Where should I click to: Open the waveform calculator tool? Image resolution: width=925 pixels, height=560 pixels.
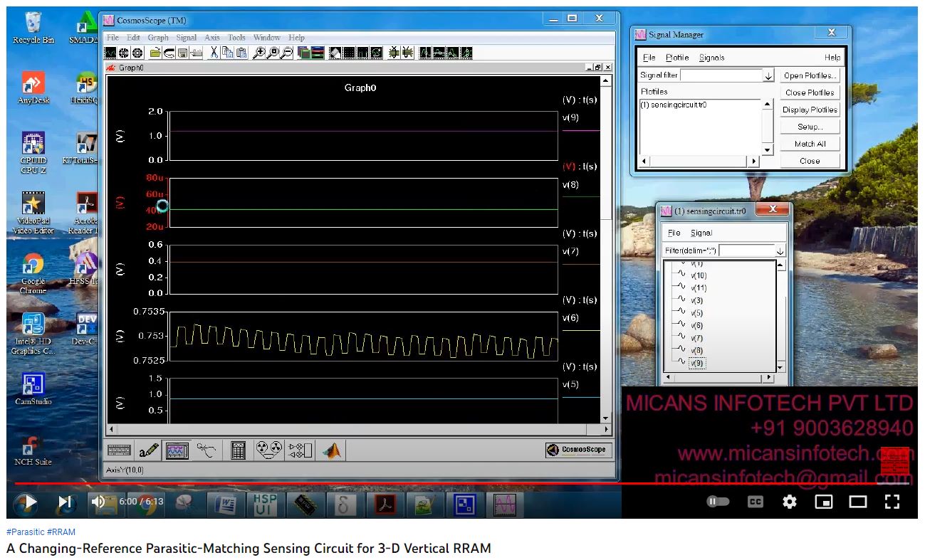[239, 450]
